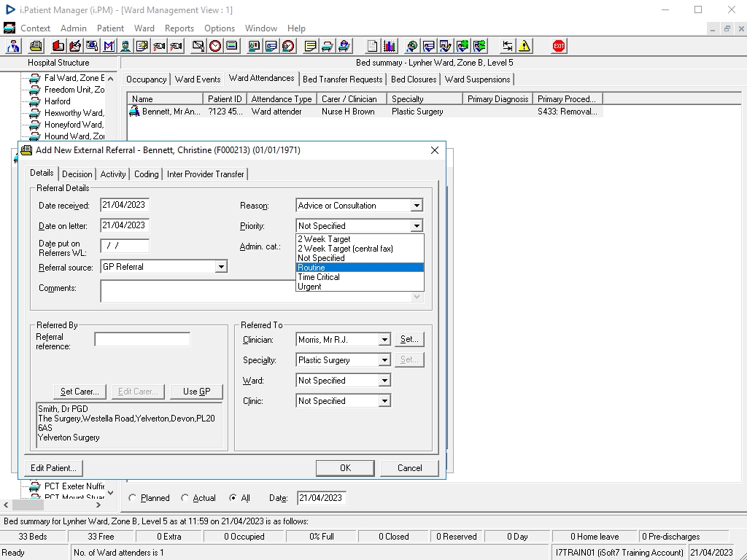
Task: Open the Patient menu
Action: click(x=110, y=28)
